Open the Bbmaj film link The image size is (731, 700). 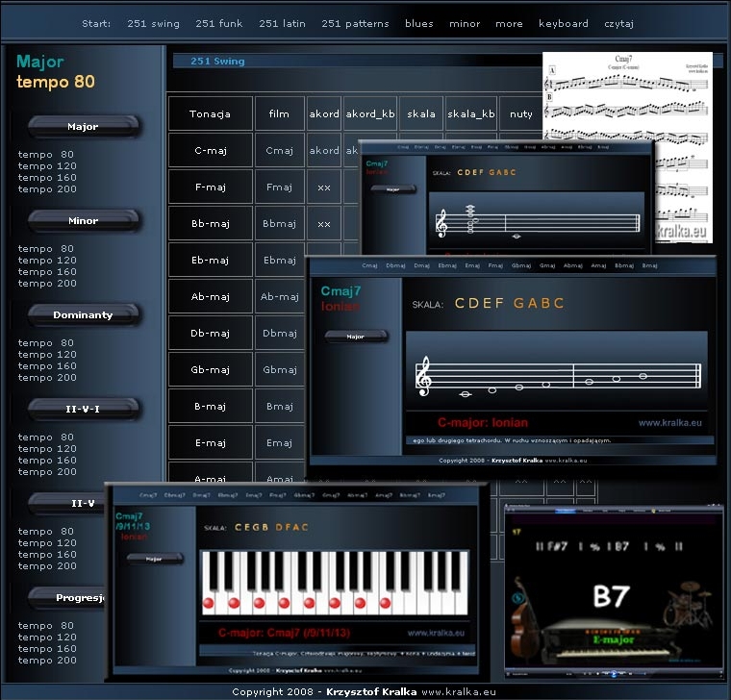click(279, 223)
